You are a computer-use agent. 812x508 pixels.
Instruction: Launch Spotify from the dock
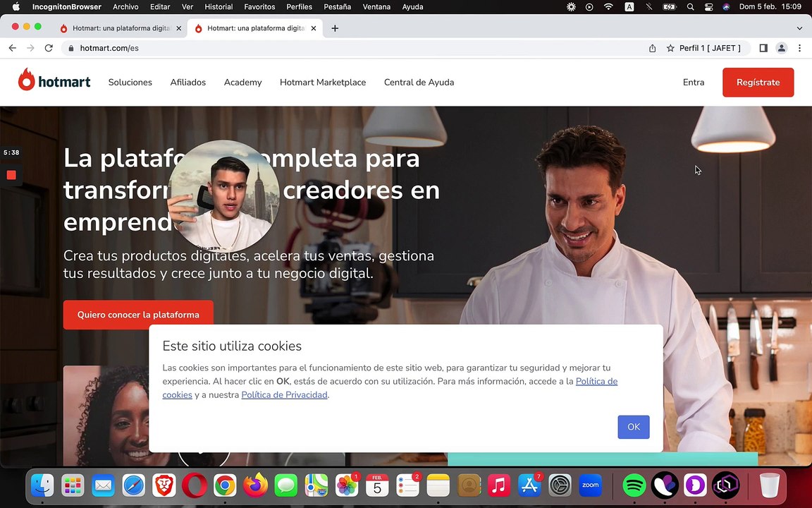click(634, 485)
